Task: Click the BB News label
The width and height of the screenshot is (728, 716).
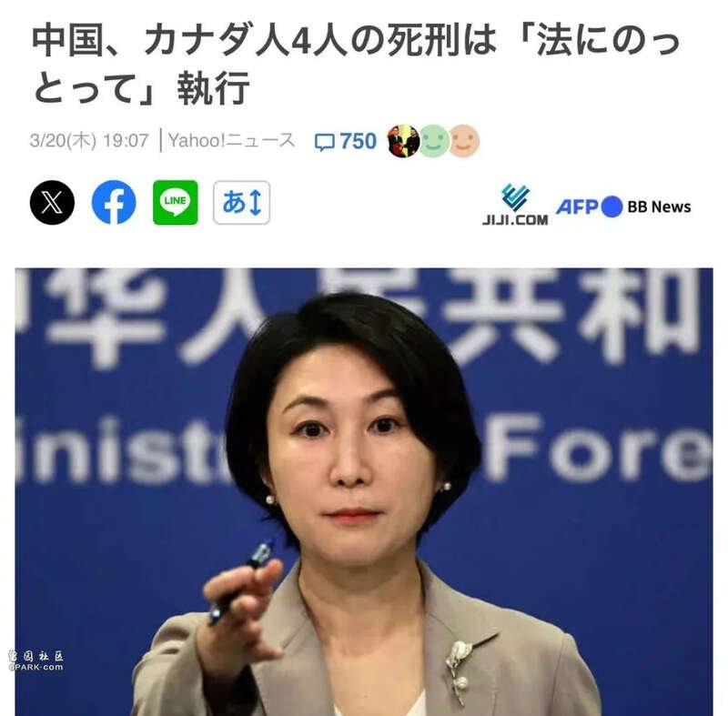Action: [659, 207]
